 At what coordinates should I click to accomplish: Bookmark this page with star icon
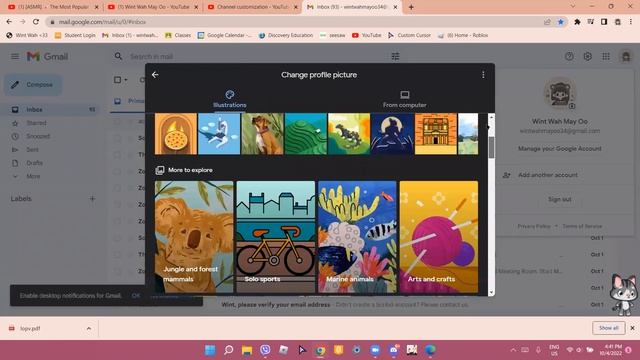(561, 22)
